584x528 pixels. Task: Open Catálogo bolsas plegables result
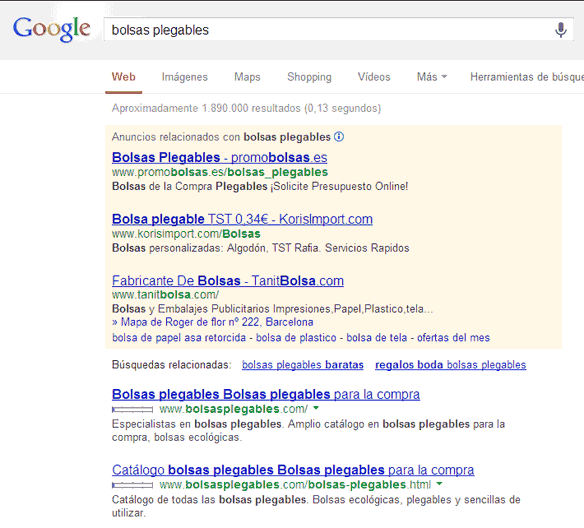pyautogui.click(x=293, y=470)
